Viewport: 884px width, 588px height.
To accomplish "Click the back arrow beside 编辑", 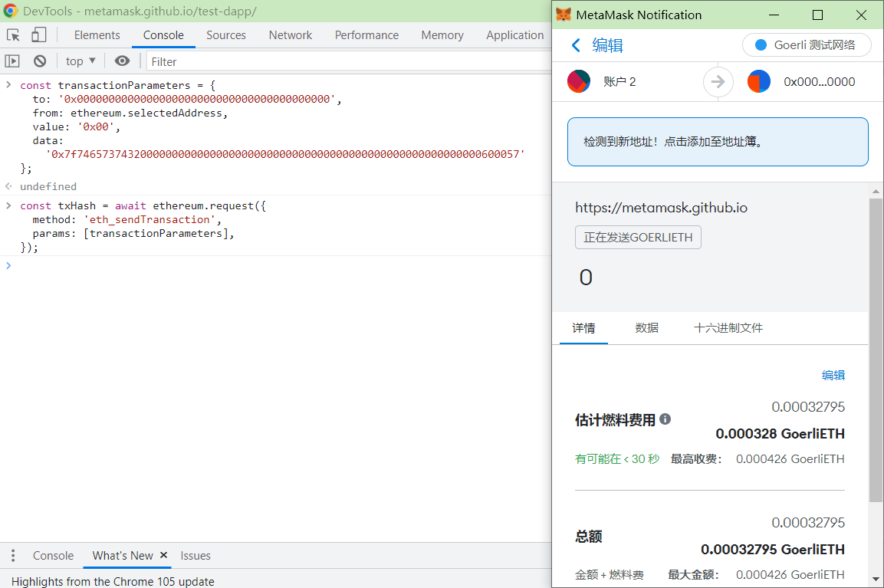I will (576, 45).
